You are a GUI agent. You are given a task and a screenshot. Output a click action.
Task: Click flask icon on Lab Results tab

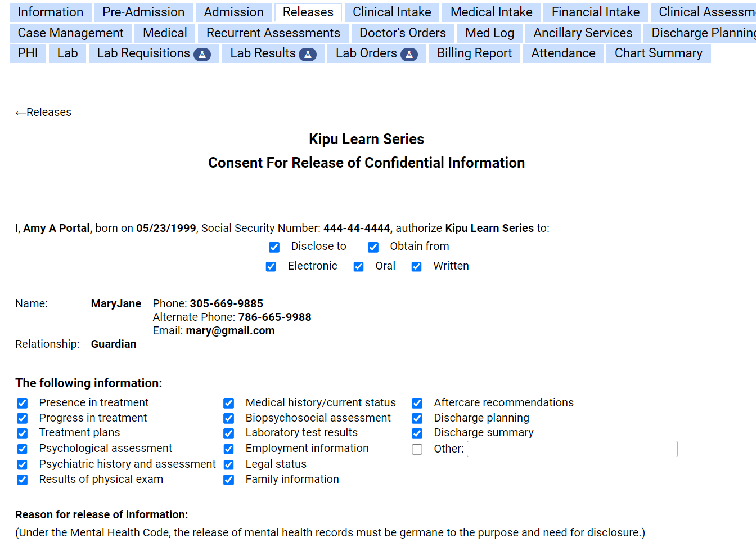click(308, 55)
